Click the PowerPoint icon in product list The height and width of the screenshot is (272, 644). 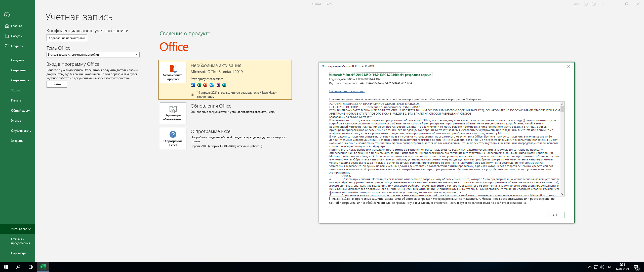click(205, 85)
